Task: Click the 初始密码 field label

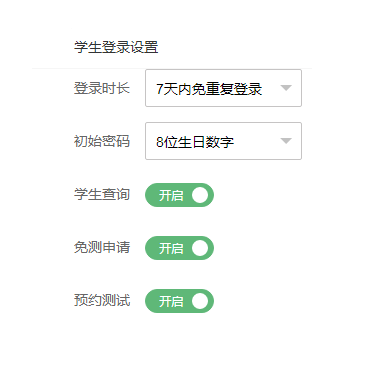Action: 102,141
